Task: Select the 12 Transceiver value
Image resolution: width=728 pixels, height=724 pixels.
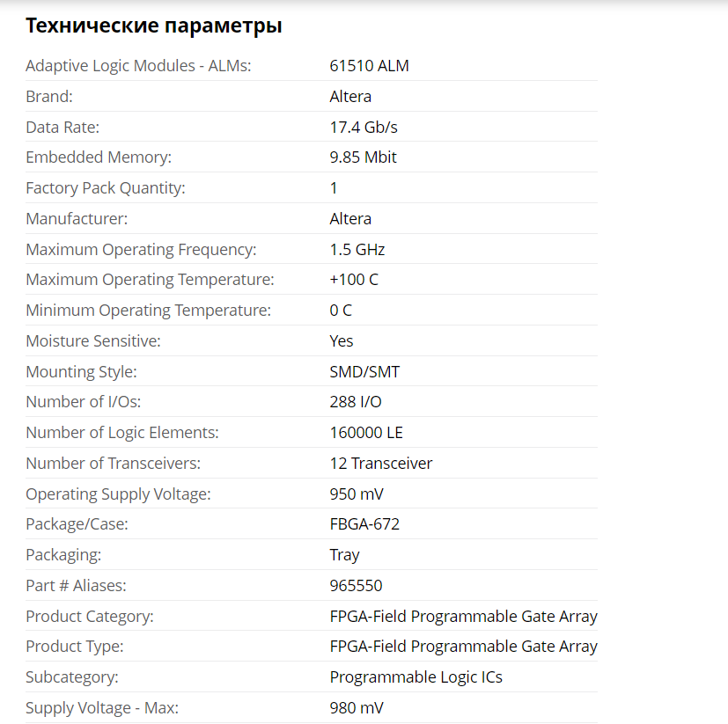Action: tap(380, 464)
